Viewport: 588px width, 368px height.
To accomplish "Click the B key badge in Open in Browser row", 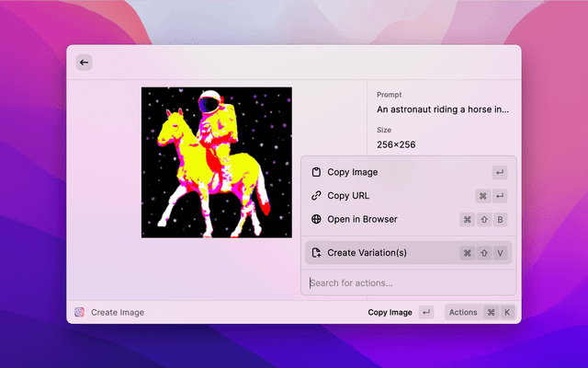I will point(501,220).
